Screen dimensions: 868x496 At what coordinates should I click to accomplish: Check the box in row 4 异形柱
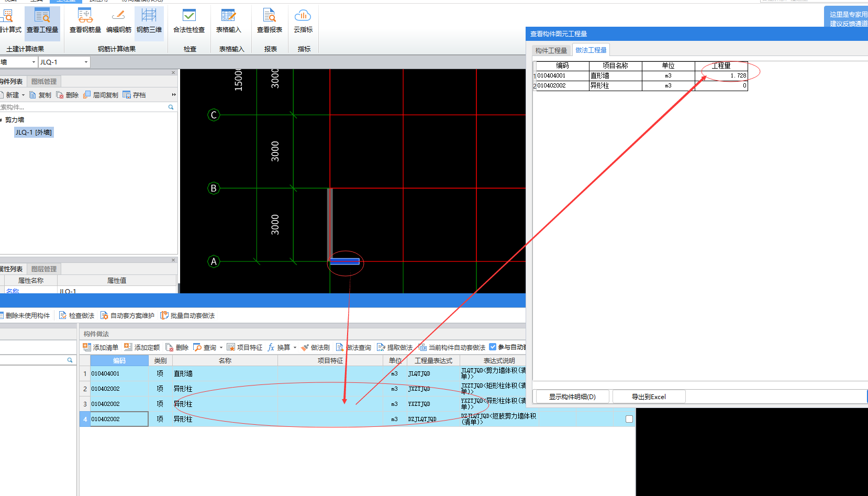(629, 419)
